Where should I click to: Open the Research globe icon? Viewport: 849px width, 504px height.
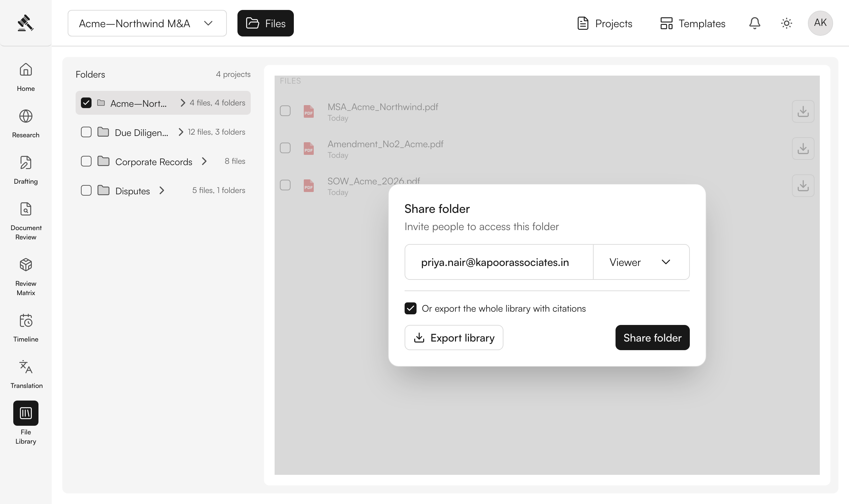26,116
